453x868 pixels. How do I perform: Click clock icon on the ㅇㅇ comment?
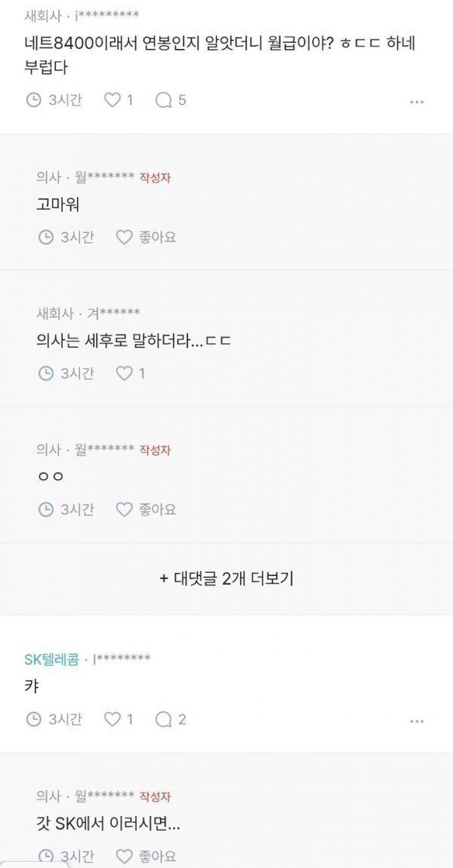tap(46, 509)
